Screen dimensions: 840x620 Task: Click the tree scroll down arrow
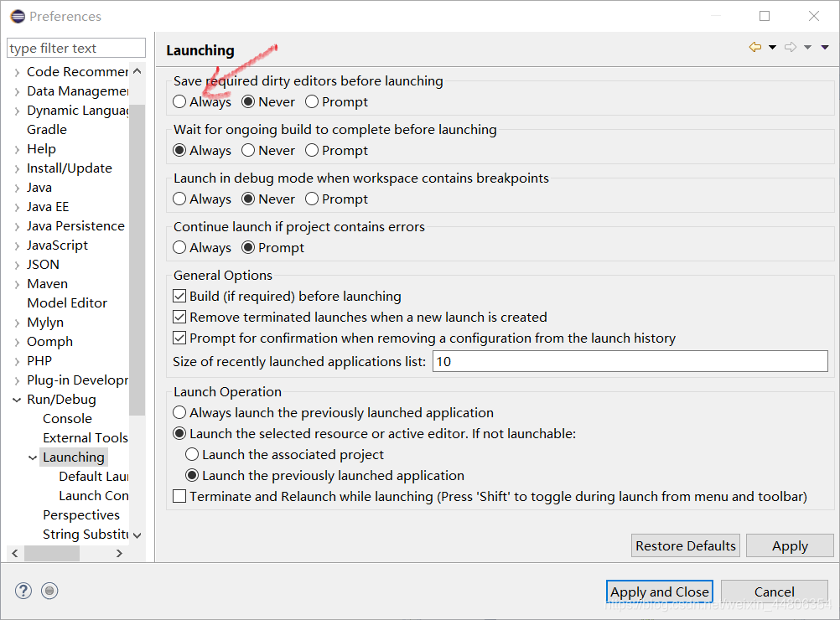tap(137, 535)
